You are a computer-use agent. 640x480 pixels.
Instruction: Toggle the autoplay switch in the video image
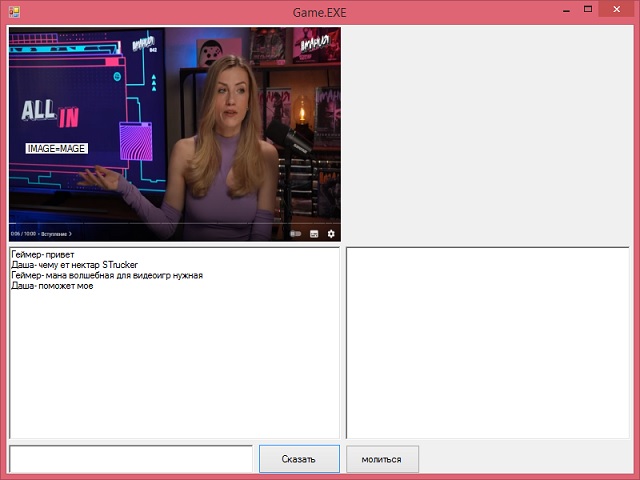[296, 233]
